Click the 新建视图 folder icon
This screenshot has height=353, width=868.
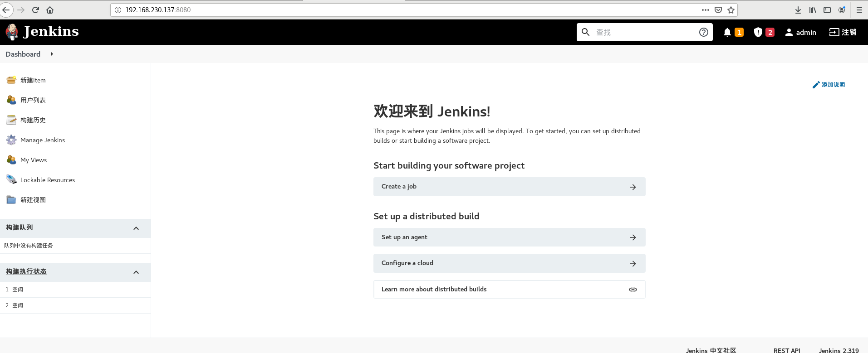click(x=11, y=200)
